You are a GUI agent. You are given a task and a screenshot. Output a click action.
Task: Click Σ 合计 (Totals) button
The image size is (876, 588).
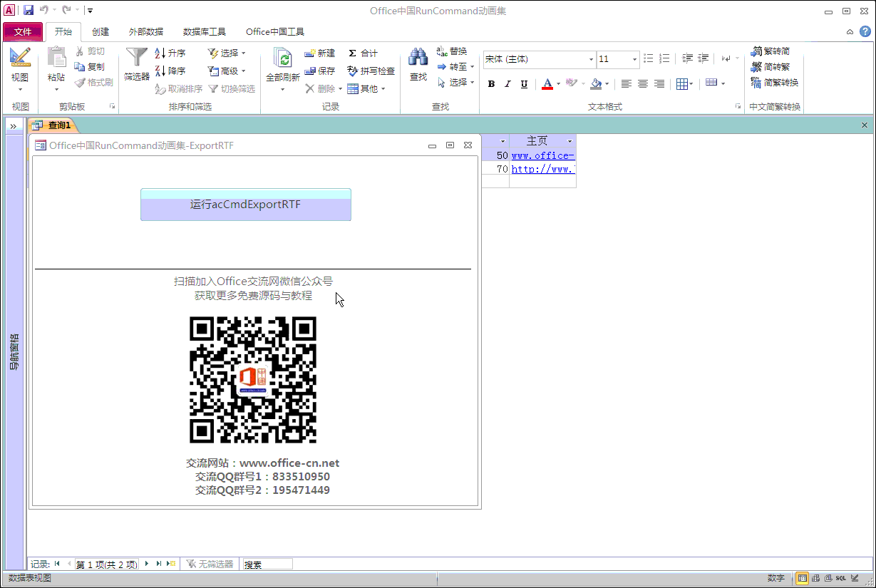[x=364, y=53]
